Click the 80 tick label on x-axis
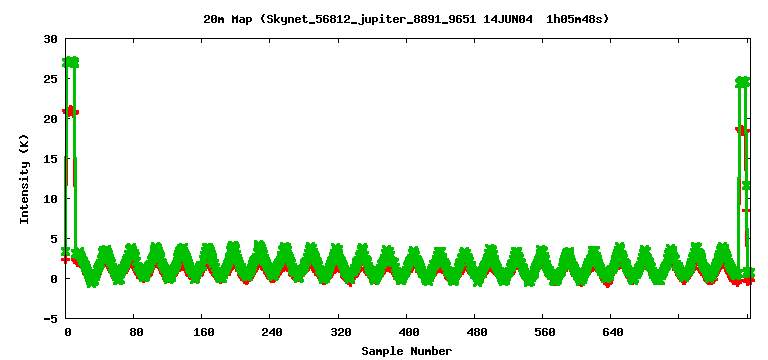 coord(136,332)
